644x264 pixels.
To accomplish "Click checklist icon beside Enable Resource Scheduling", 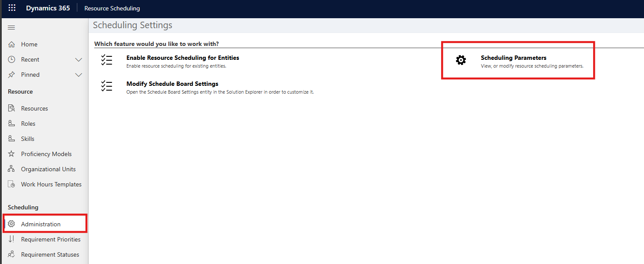I will click(106, 60).
